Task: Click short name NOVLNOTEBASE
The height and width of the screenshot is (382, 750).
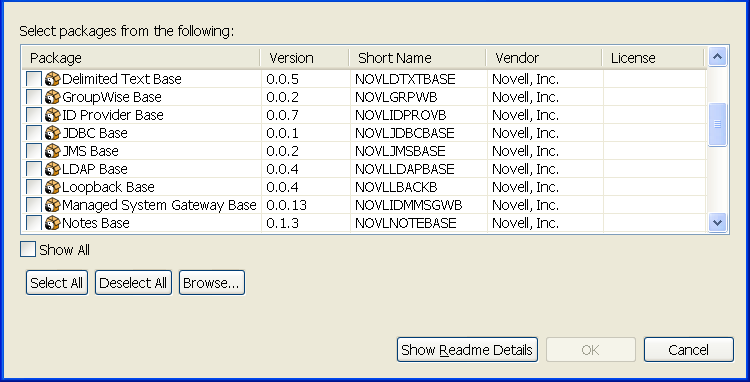Action: pyautogui.click(x=406, y=223)
